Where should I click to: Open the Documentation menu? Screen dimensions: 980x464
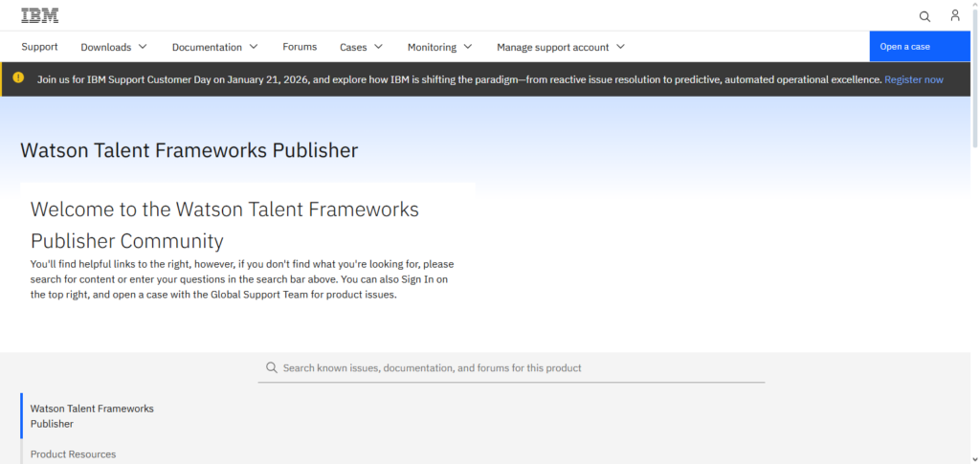215,47
